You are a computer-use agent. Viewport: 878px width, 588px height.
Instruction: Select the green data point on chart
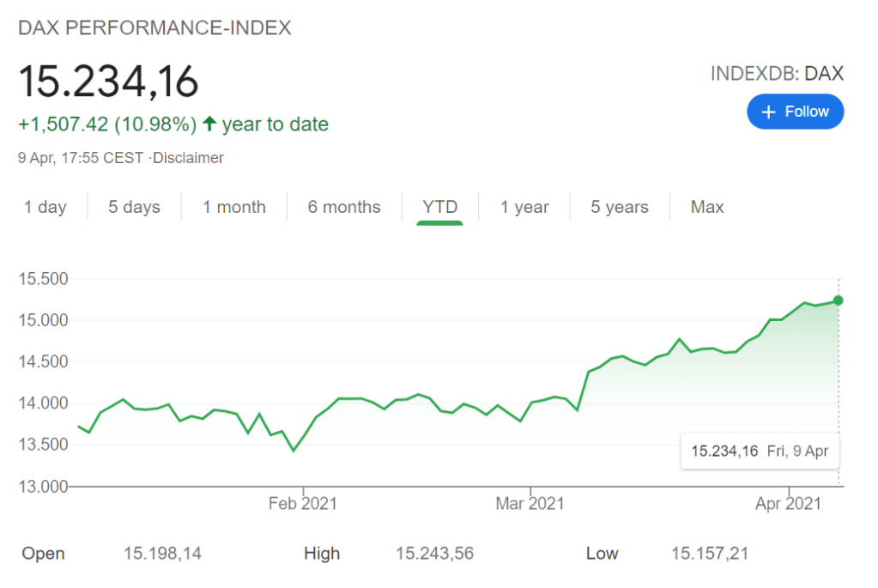(x=839, y=300)
